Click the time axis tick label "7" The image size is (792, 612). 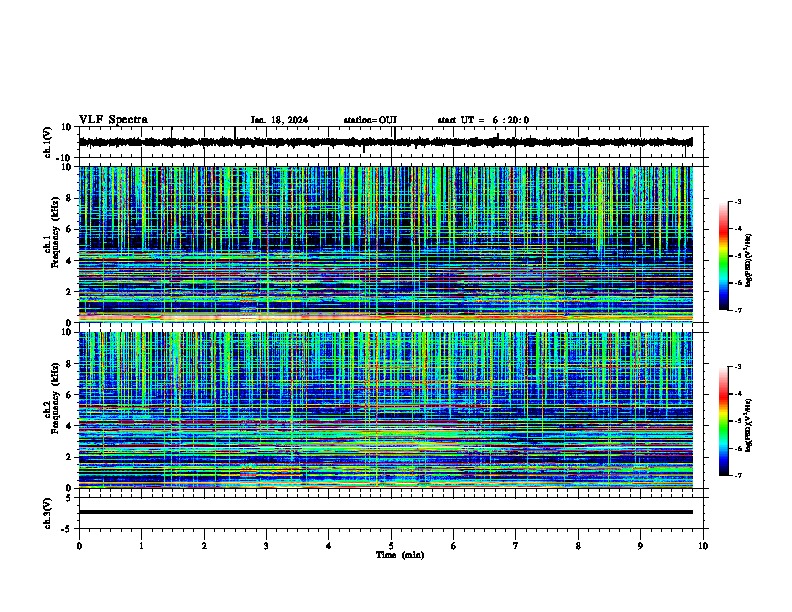pos(516,546)
